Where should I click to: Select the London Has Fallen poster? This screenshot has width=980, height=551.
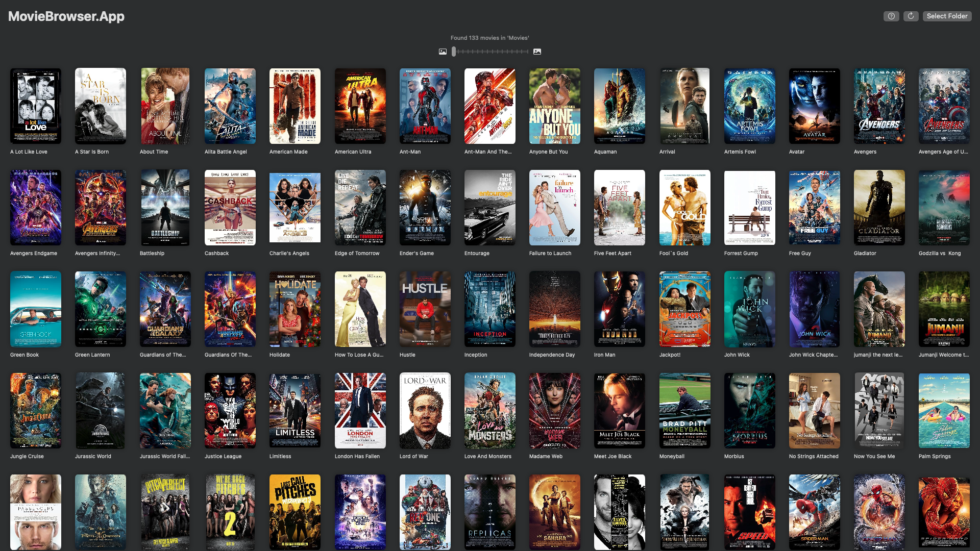pyautogui.click(x=360, y=411)
